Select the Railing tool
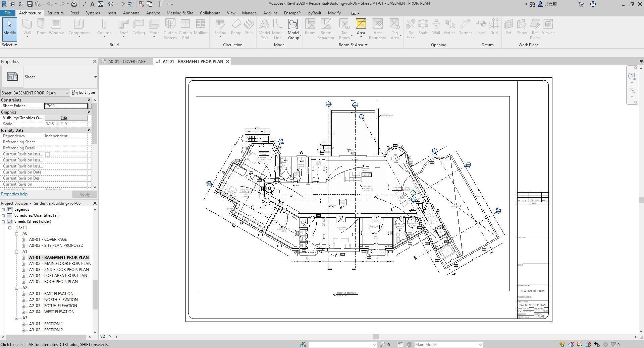644x348 pixels. click(x=220, y=27)
